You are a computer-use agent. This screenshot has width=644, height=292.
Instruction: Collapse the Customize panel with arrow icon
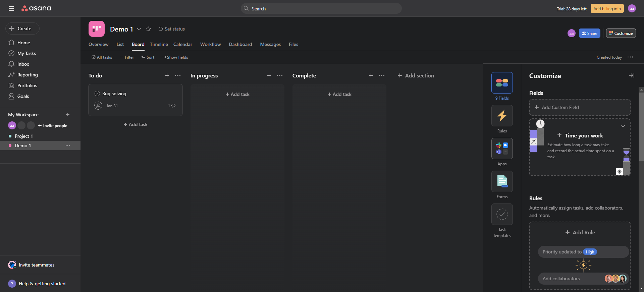(631, 76)
